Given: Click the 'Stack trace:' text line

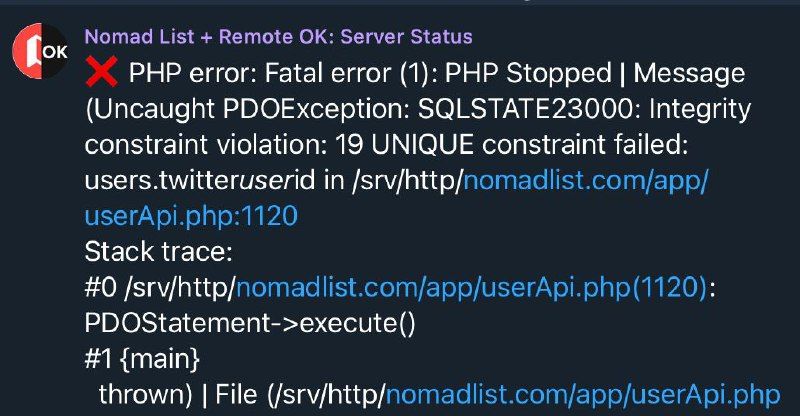Looking at the screenshot, I should coord(158,252).
